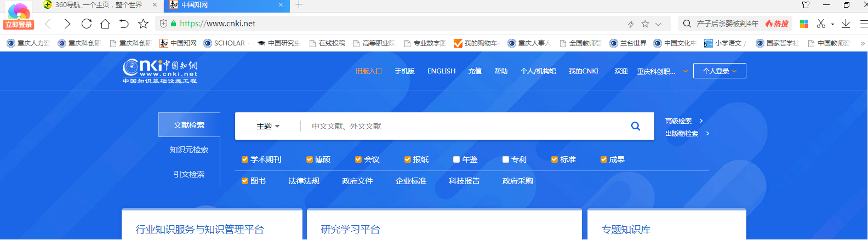
Task: Uncheck 图书 checkbox
Action: pyautogui.click(x=245, y=181)
